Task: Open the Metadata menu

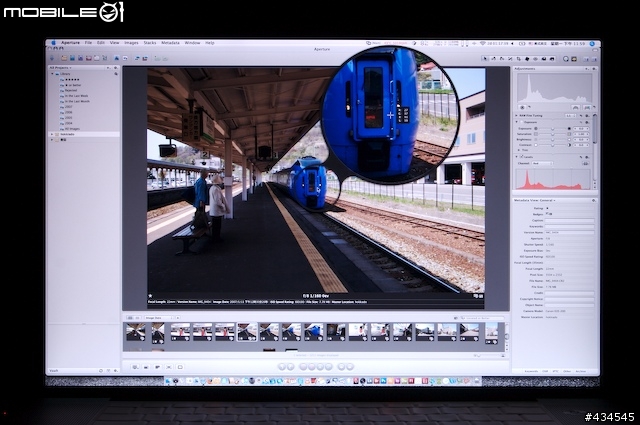Action: tap(170, 43)
